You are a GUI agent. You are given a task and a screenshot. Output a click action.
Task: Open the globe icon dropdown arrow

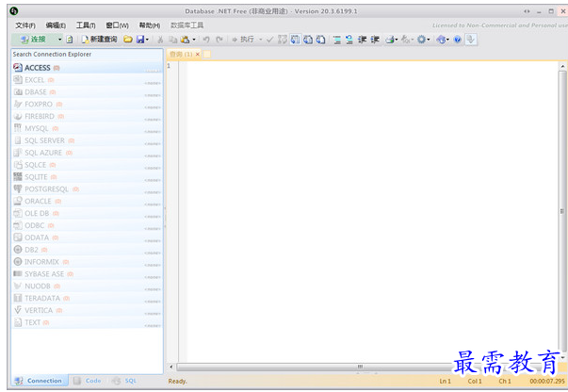point(447,40)
